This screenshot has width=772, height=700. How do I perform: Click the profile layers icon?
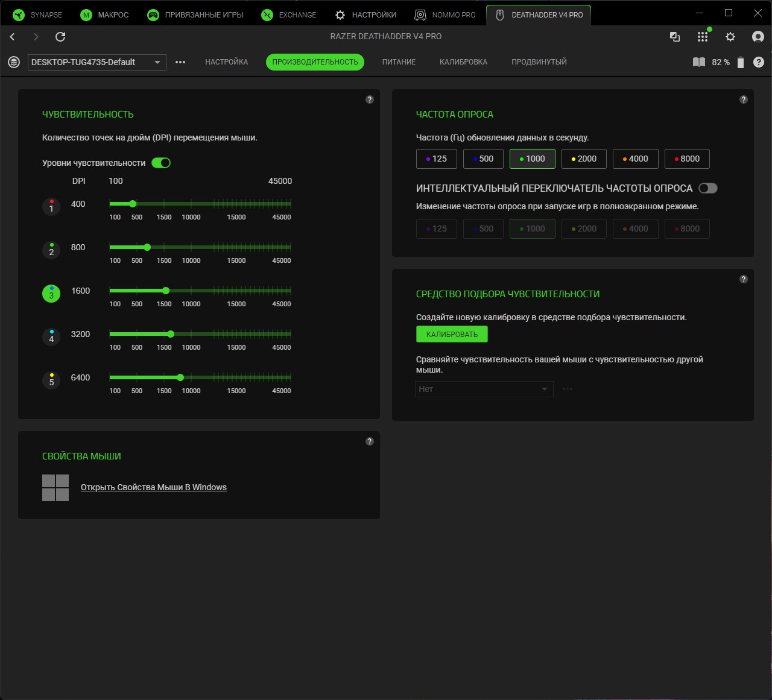pos(14,62)
